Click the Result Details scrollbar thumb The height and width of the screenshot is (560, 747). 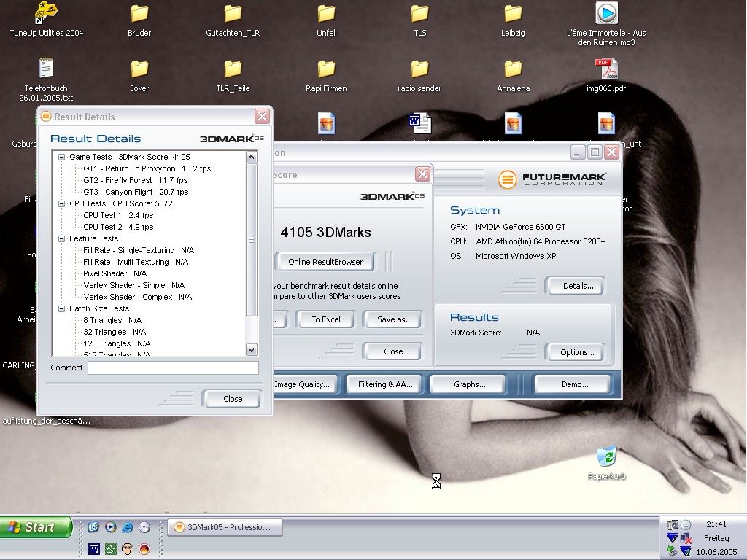click(x=252, y=240)
